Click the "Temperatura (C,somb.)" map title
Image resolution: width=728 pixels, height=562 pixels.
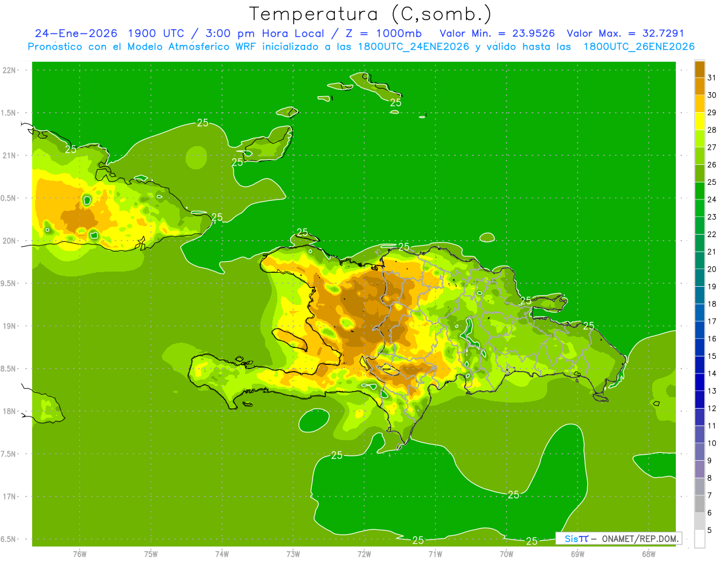[x=371, y=14]
